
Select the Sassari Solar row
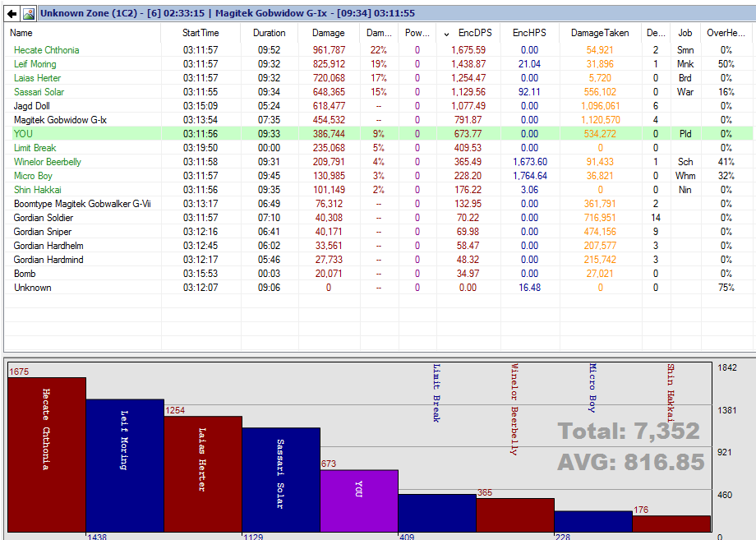point(379,92)
